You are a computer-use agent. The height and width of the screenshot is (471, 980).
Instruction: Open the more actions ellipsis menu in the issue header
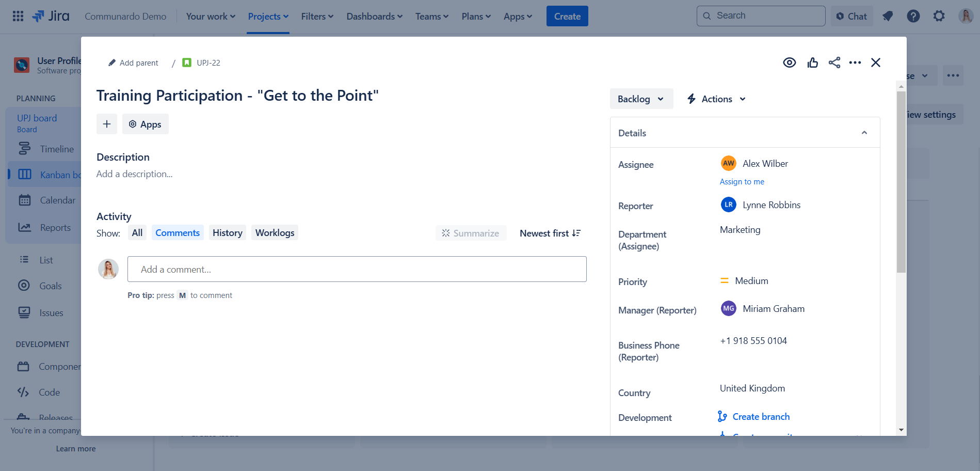coord(855,62)
